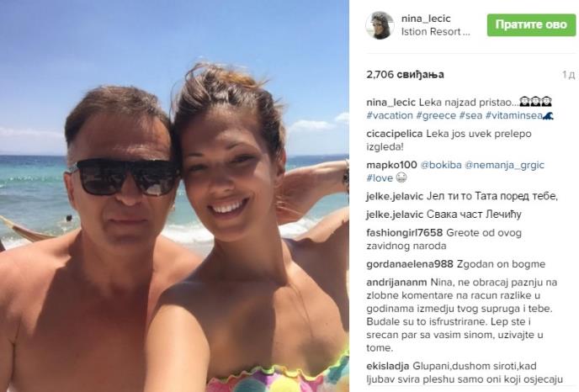Open nina_lecic username at post header
The height and width of the screenshot is (392, 579).
point(426,19)
